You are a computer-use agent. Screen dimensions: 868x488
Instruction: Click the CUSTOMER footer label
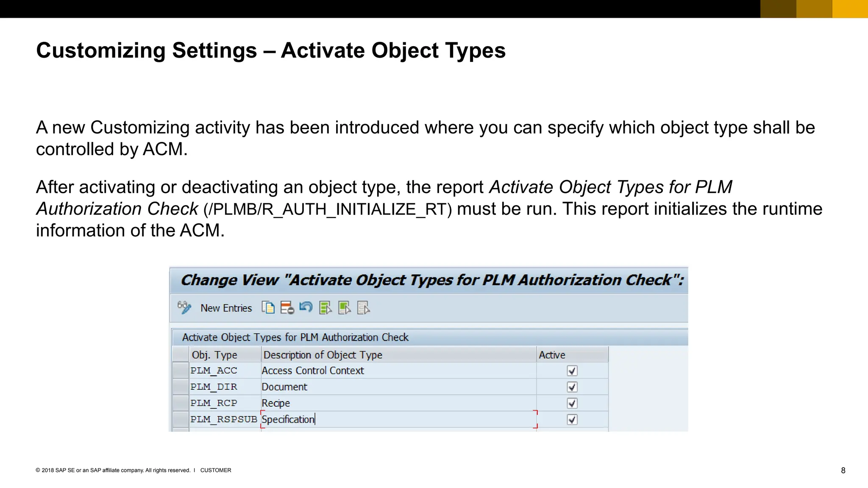click(x=216, y=470)
